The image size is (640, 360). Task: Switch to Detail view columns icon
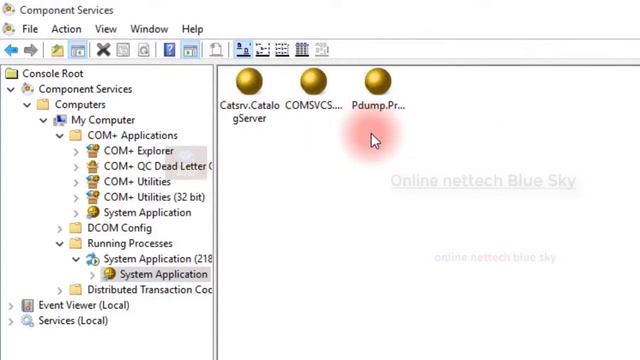(x=302, y=50)
